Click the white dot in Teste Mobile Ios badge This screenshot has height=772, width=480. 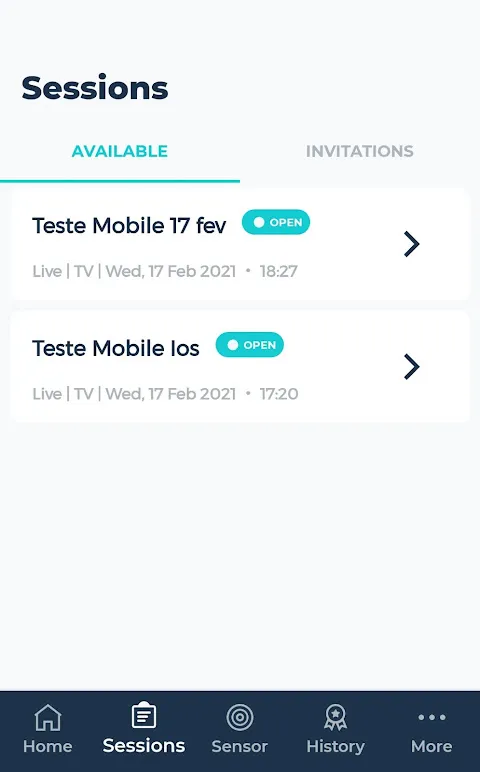233,345
